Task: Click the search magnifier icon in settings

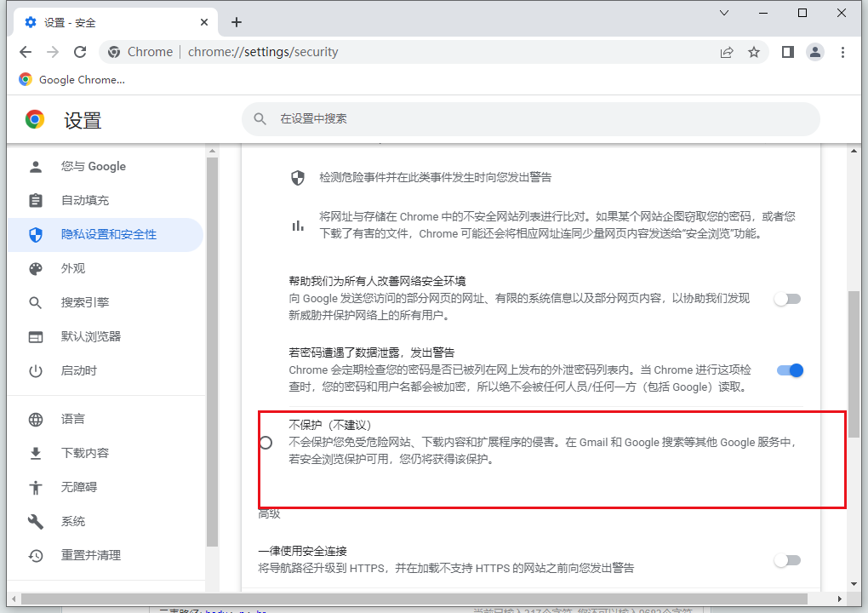Action: [x=260, y=118]
